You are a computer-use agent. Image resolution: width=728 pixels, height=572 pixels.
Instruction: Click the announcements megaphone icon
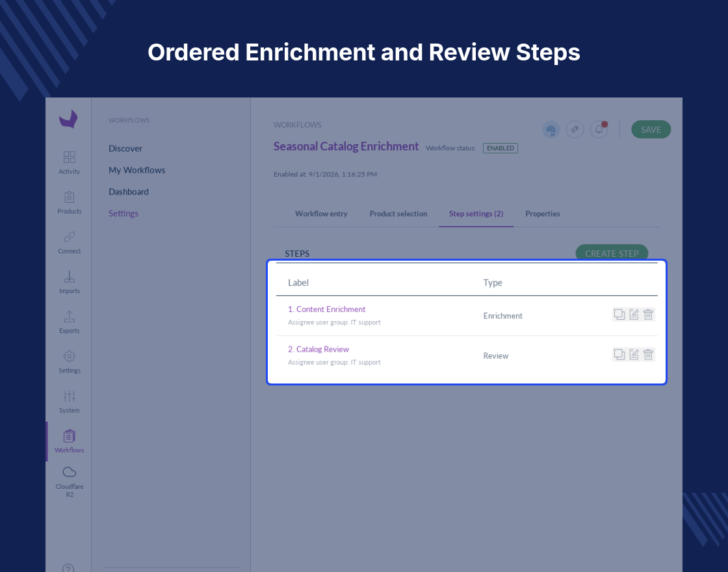(x=575, y=129)
